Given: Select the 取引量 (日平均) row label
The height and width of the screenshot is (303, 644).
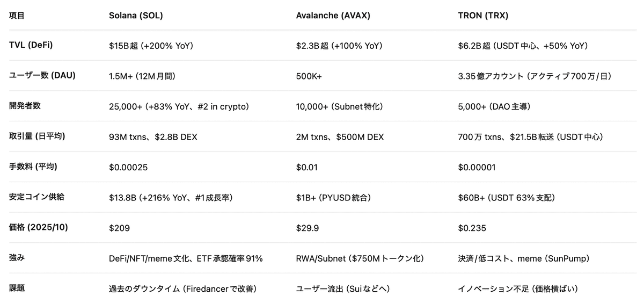Looking at the screenshot, I should pyautogui.click(x=37, y=136).
